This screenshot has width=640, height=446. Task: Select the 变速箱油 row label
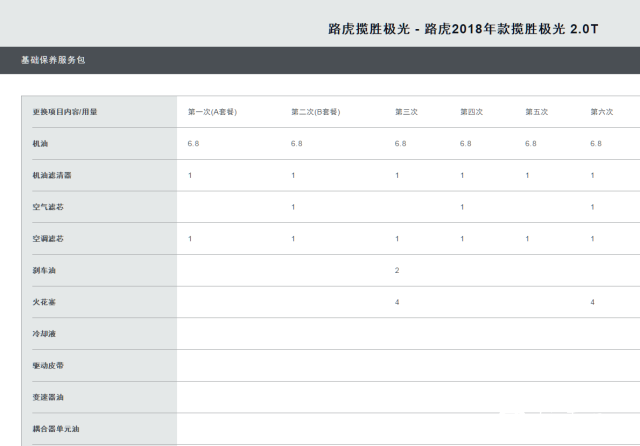(x=48, y=397)
